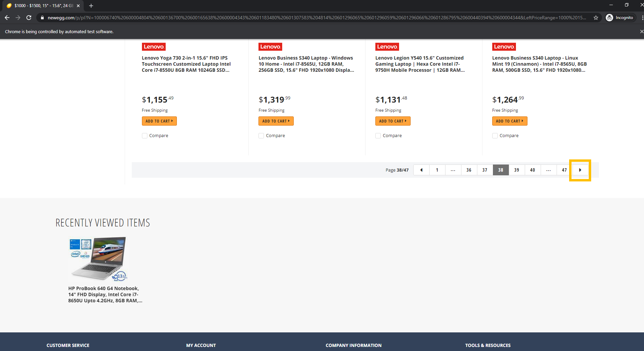
Task: Open a new browser tab
Action: pos(91,6)
